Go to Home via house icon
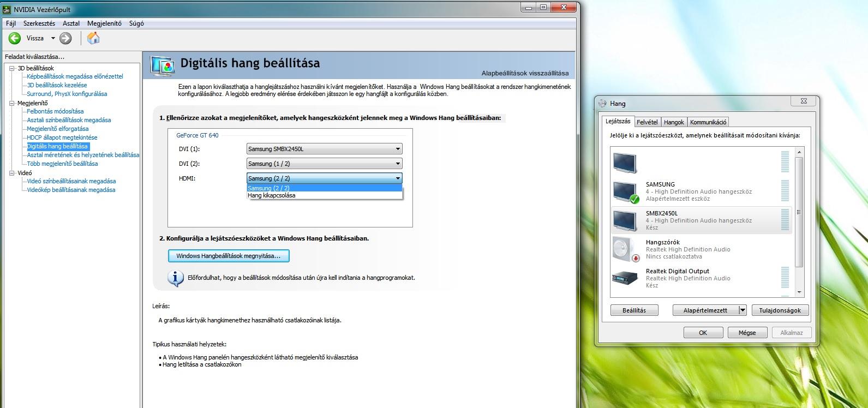Viewport: 868px width, 408px height. [93, 38]
